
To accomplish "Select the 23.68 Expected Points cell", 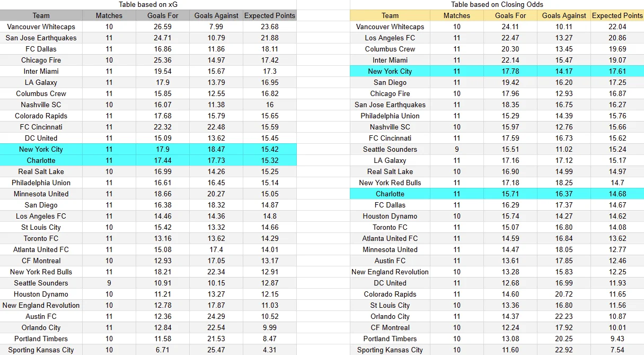I will pos(270,27).
